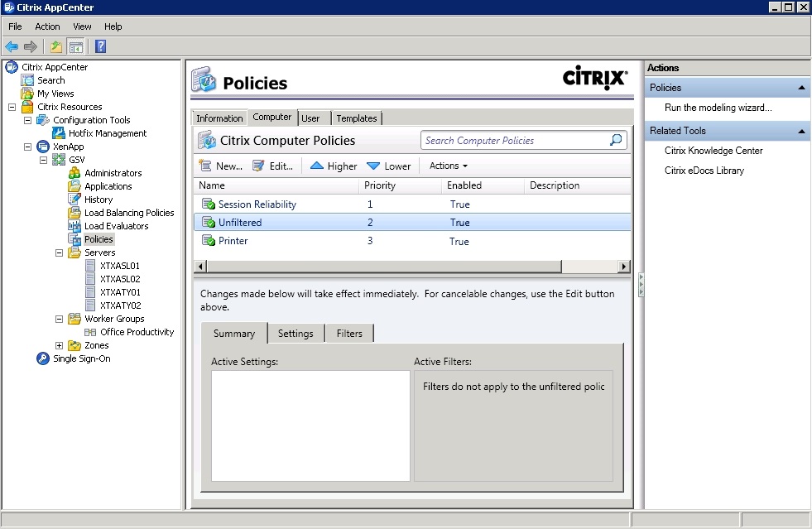
Task: Collapse the Policies section in Actions pane
Action: click(801, 88)
